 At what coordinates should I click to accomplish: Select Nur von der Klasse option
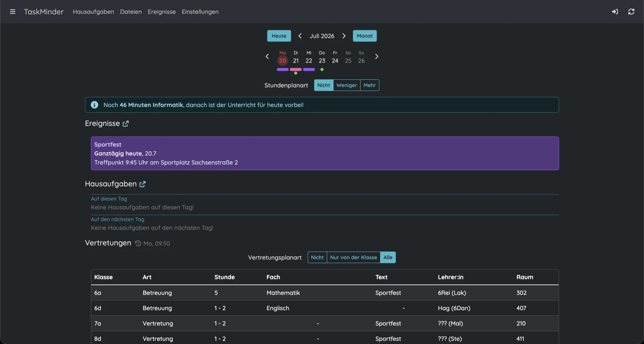point(353,258)
